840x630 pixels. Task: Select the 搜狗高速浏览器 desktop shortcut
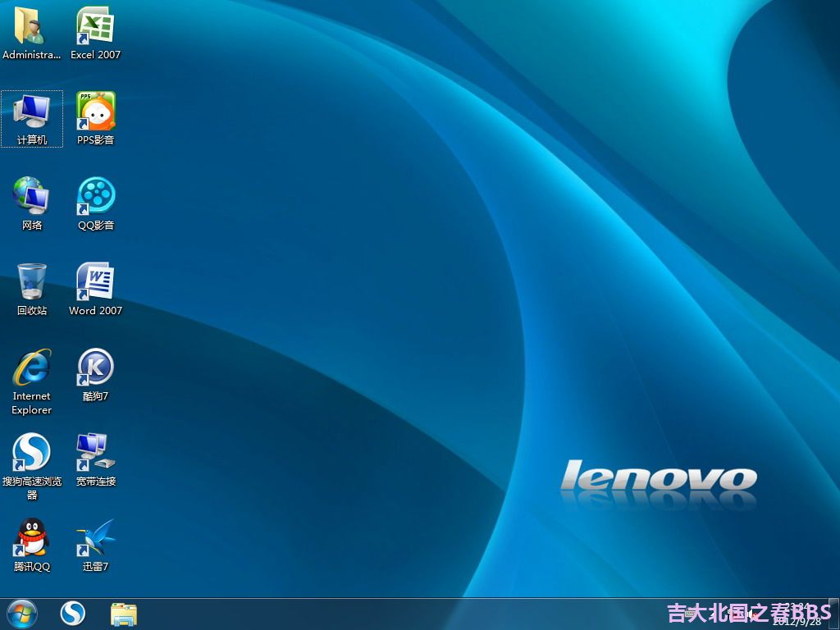(x=32, y=467)
